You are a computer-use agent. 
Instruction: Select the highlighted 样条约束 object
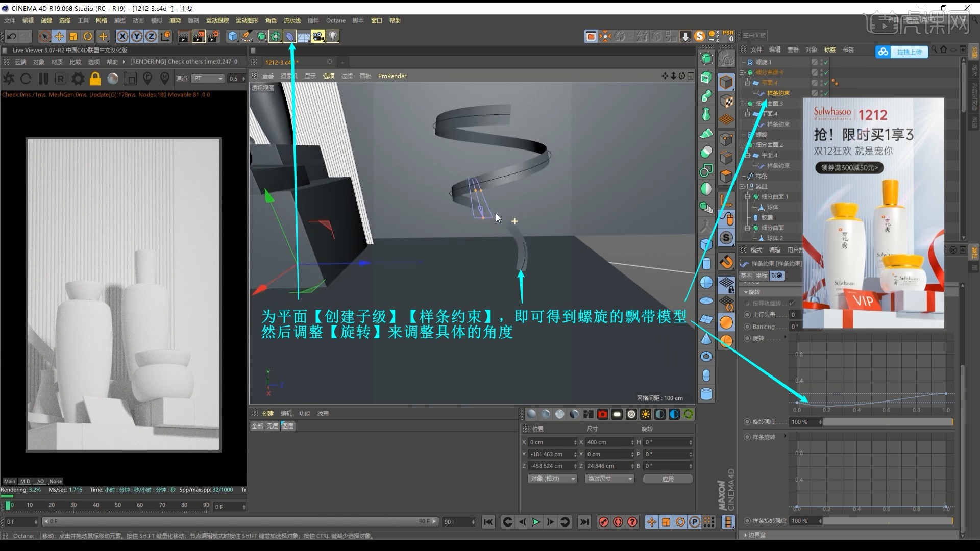point(778,93)
